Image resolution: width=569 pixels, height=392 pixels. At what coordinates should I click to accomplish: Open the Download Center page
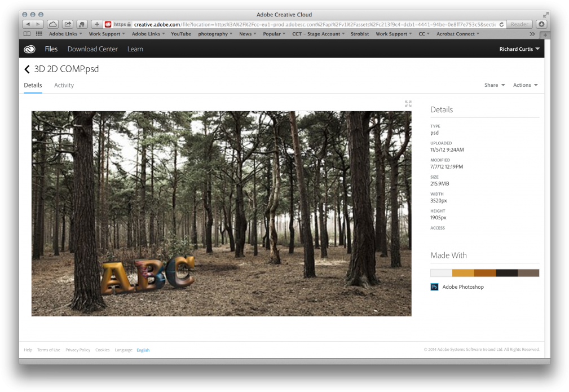(92, 49)
